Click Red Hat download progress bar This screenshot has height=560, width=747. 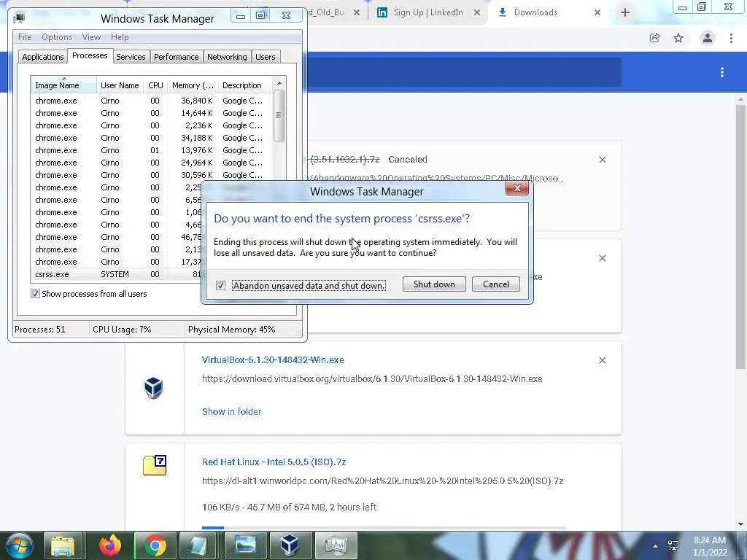click(384, 528)
